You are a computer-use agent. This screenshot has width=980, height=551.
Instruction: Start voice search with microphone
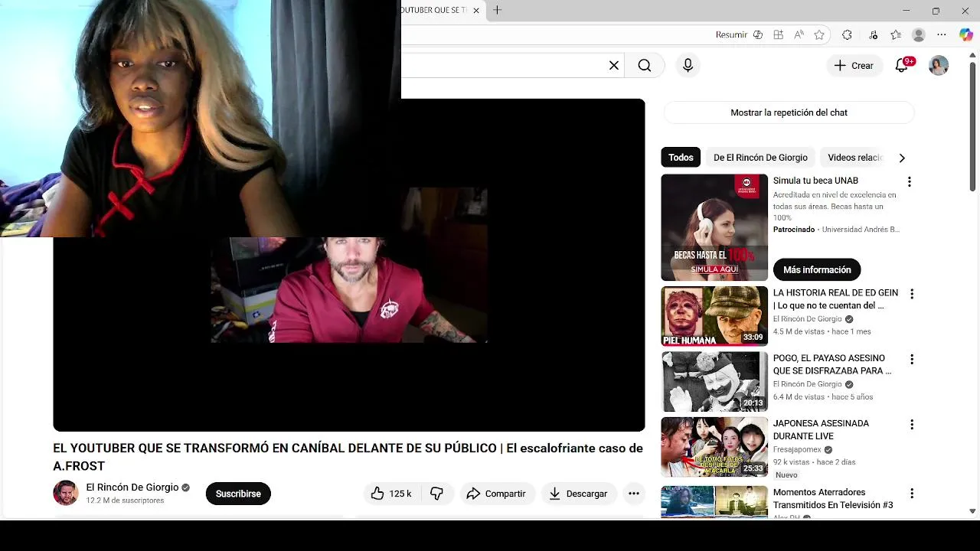pos(688,66)
